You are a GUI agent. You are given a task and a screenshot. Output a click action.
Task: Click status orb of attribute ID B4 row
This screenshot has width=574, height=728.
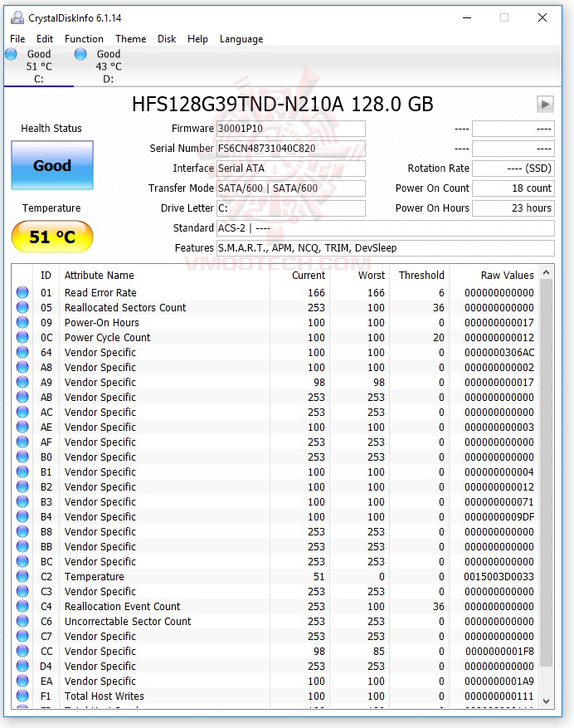[22, 516]
